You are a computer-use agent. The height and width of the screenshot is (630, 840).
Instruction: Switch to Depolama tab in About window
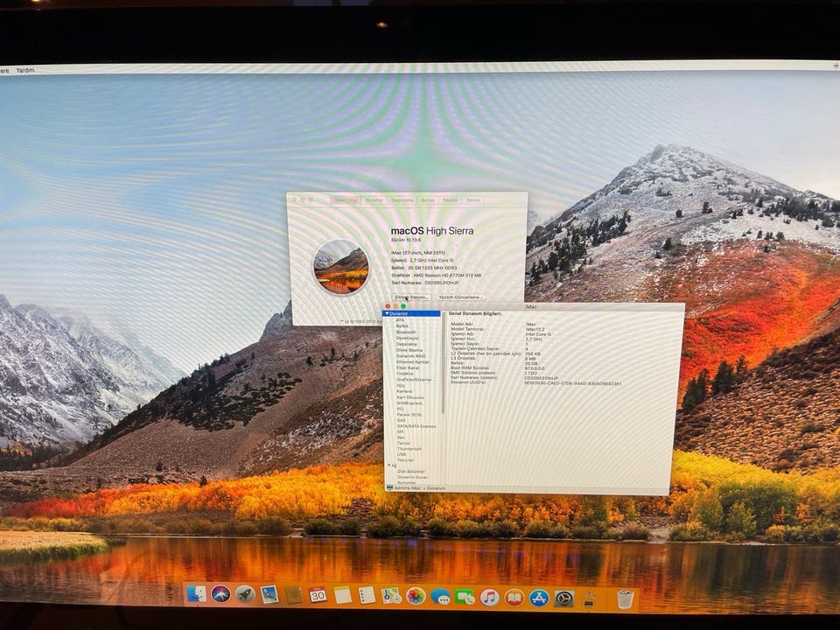[402, 199]
